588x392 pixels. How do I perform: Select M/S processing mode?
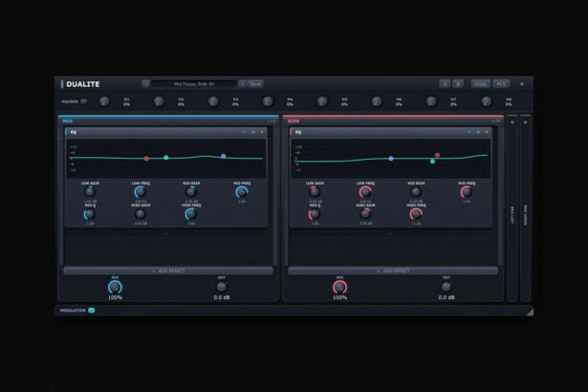501,83
